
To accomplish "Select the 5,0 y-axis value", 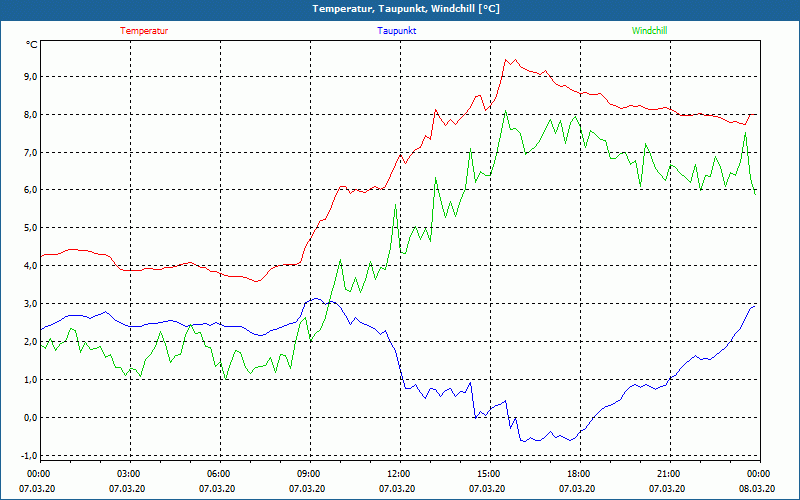I will (x=31, y=228).
